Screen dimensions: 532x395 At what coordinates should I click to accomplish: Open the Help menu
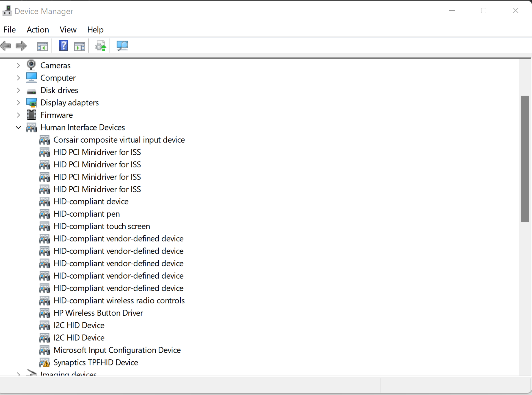95,29
